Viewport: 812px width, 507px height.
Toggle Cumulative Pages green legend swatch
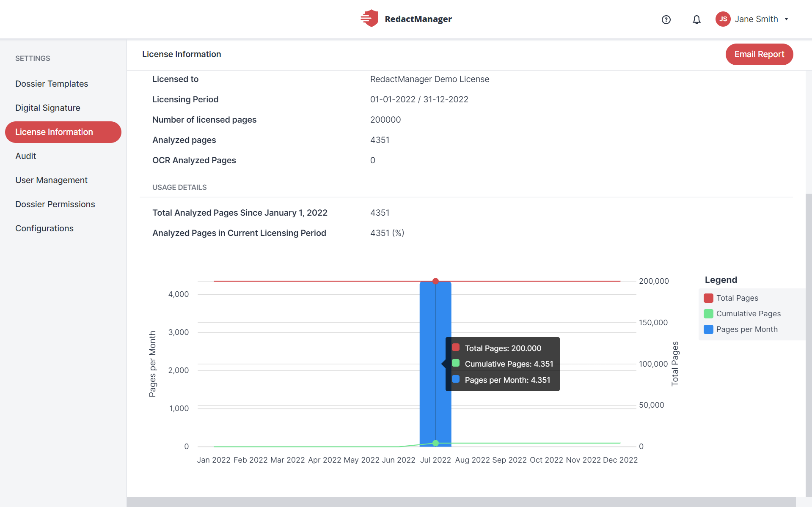click(x=708, y=314)
